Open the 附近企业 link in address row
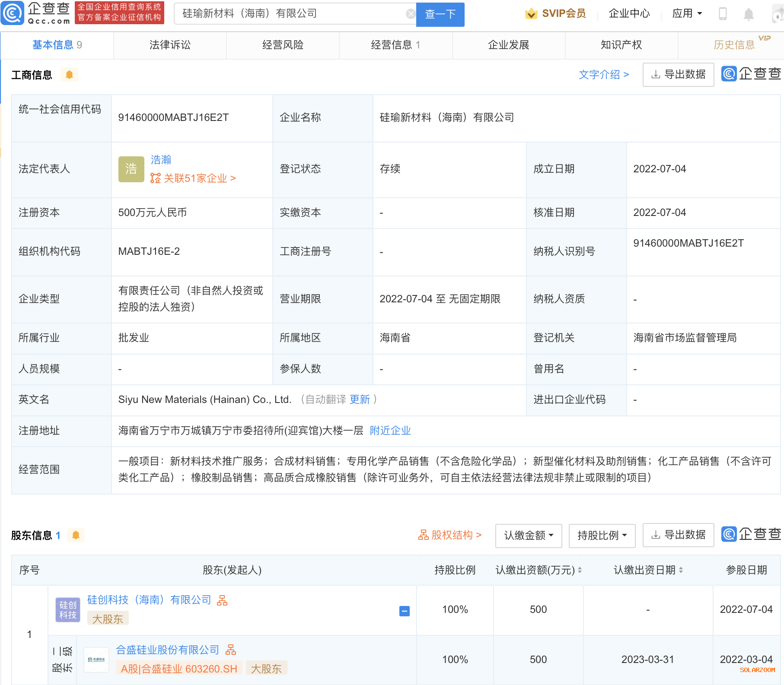The width and height of the screenshot is (784, 685). coord(390,431)
